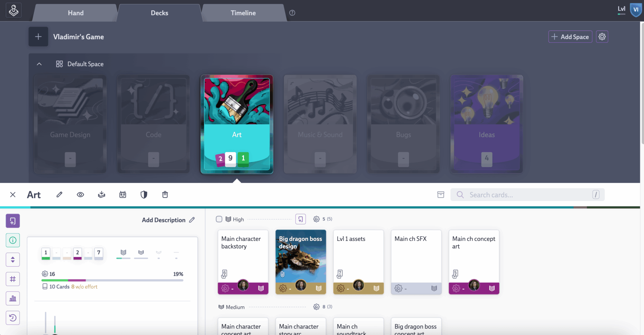Viewport: 644px width, 335px height.
Task: Click the gear toggle on the Main character backstory card
Action: 225,288
